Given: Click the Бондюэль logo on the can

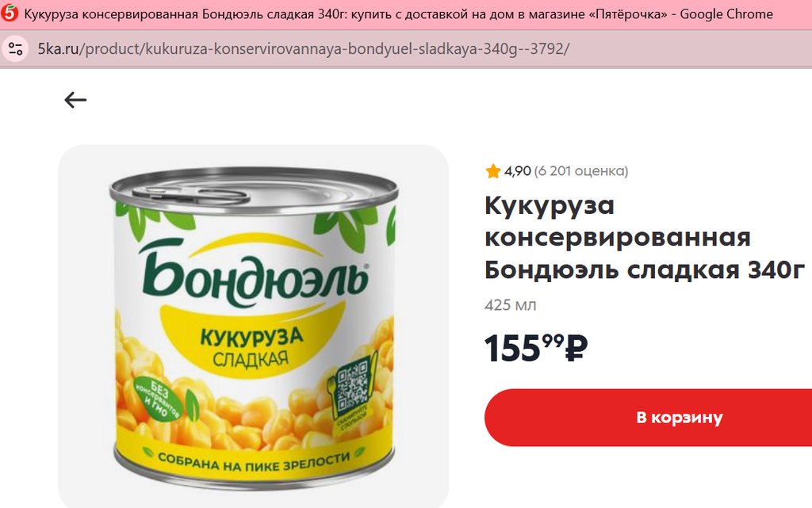Looking at the screenshot, I should click(254, 273).
